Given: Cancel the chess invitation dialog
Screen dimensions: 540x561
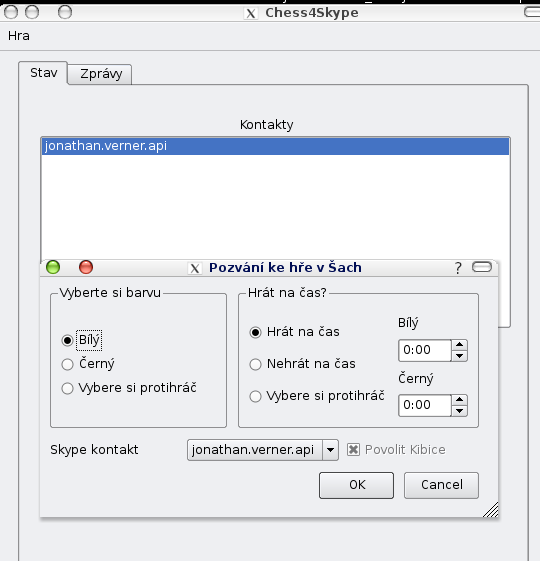Looking at the screenshot, I should point(441,485).
